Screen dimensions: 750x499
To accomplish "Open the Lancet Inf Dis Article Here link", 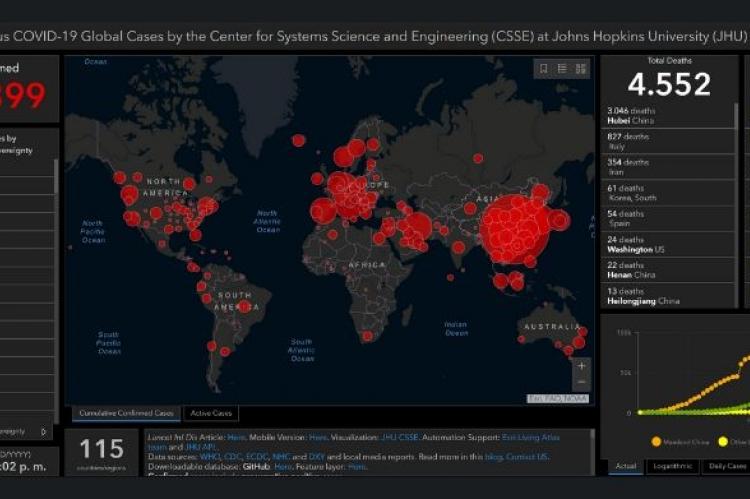I will (x=236, y=437).
